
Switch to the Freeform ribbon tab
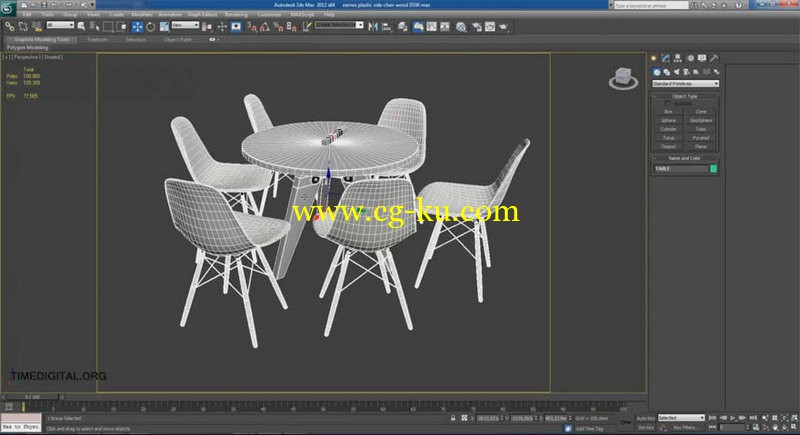pos(97,39)
